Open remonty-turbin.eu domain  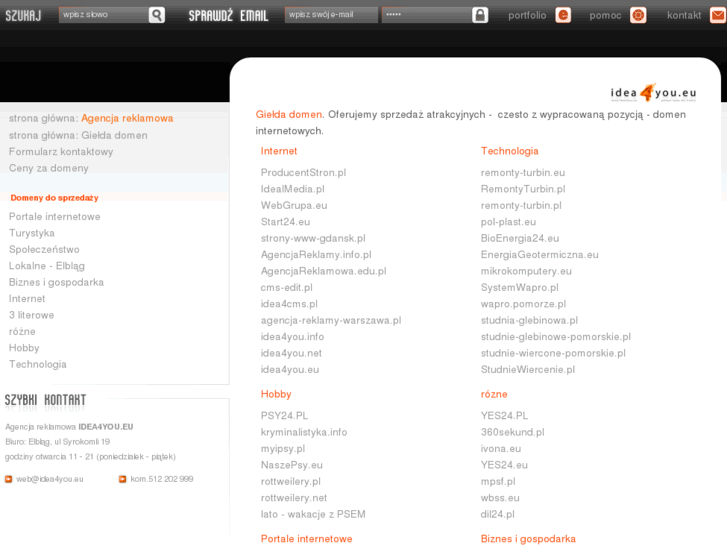coord(523,173)
